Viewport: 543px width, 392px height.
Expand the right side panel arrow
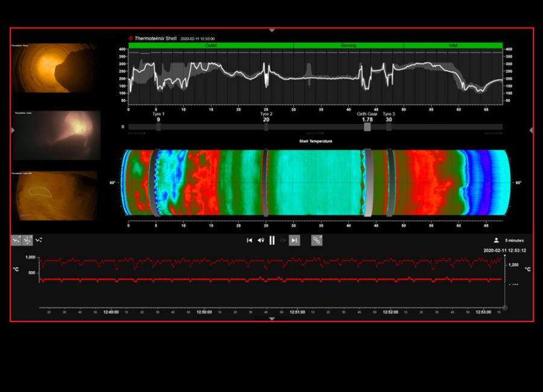click(x=531, y=130)
